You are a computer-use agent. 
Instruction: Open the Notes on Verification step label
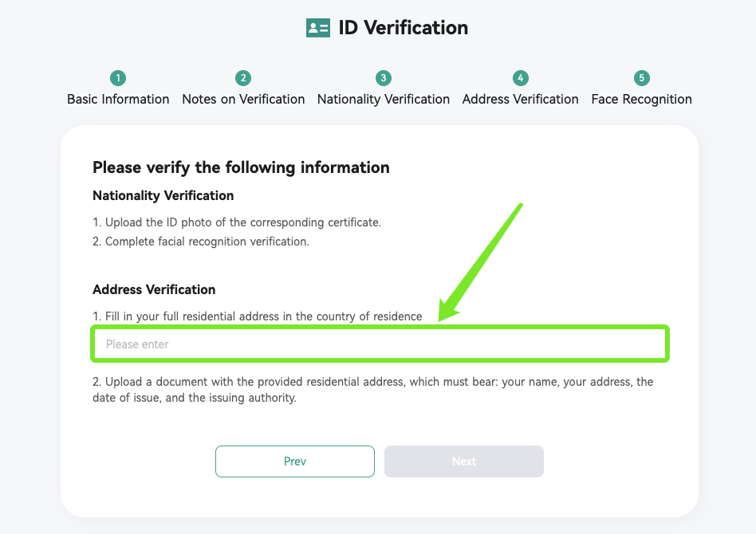coord(243,100)
